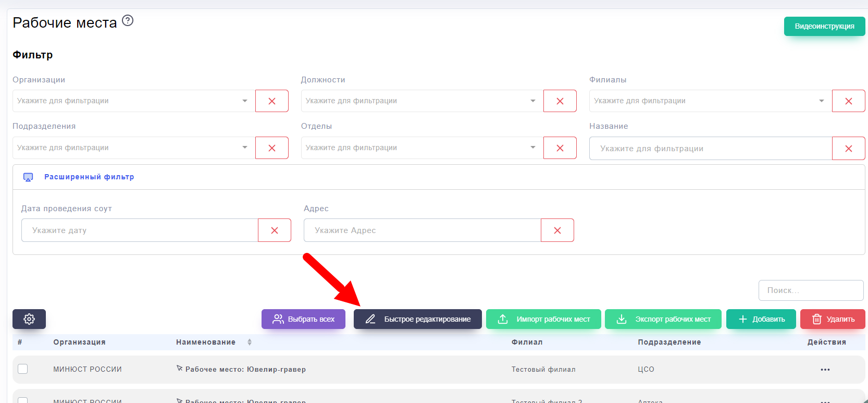
Task: Open table settings with the gear icon
Action: tap(29, 319)
